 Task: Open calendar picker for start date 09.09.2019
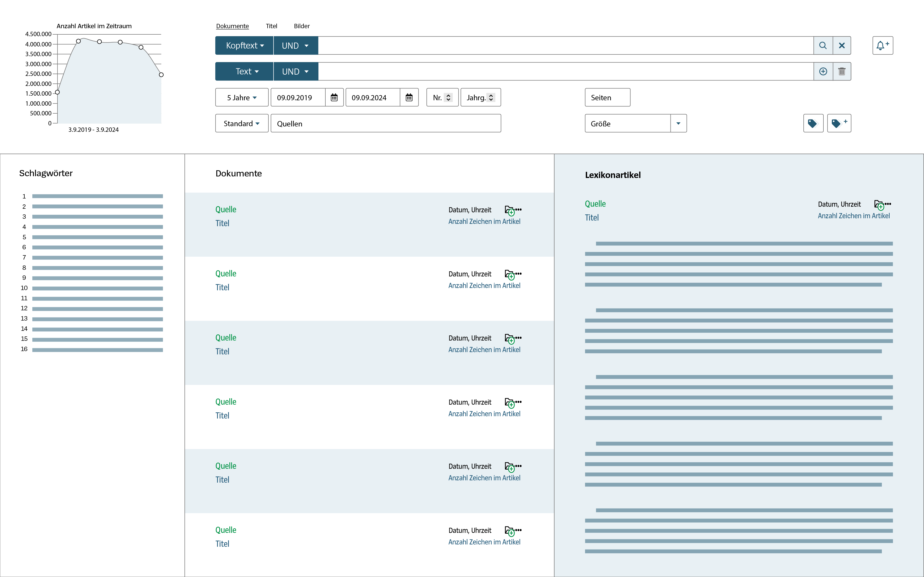334,97
